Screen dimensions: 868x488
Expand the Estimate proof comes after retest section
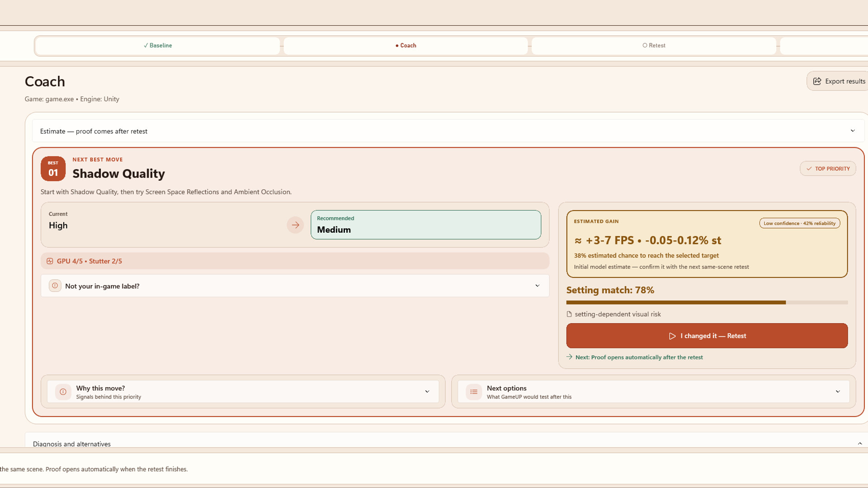point(448,131)
